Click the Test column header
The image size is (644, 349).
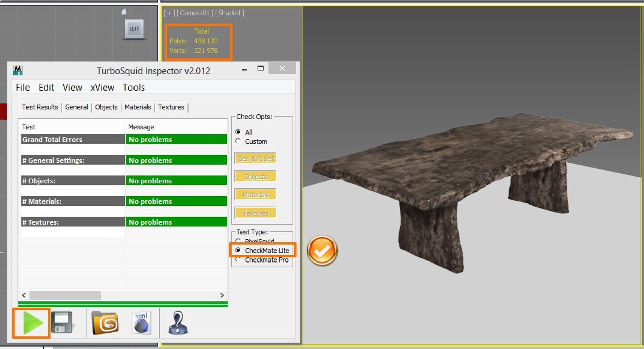click(72, 127)
